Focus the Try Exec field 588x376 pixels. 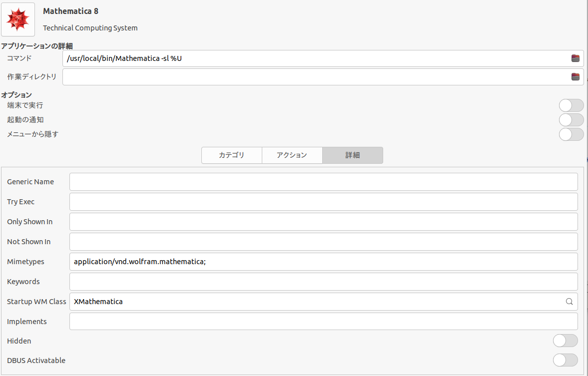click(324, 202)
